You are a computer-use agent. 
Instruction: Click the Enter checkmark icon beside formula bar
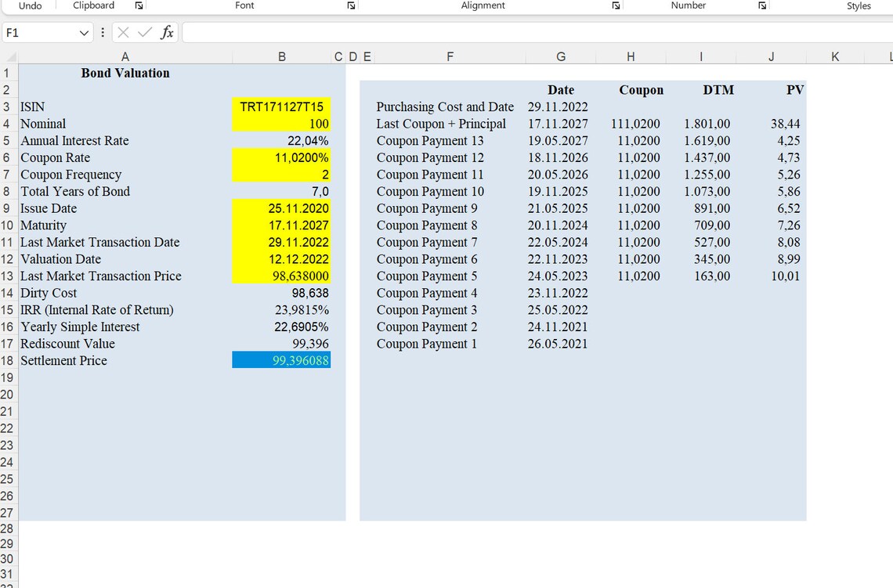144,33
